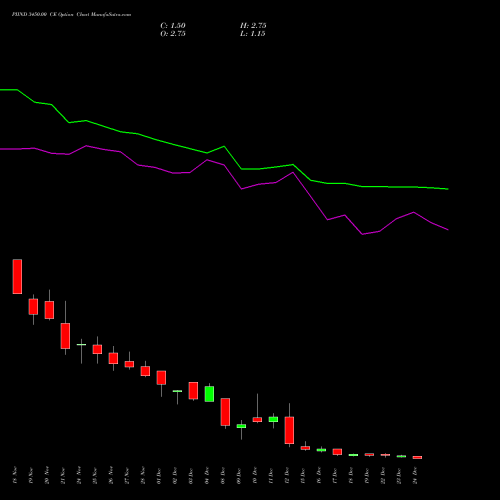Click the green doji candle for 24 Nov
500x500 pixels.
click(x=81, y=345)
